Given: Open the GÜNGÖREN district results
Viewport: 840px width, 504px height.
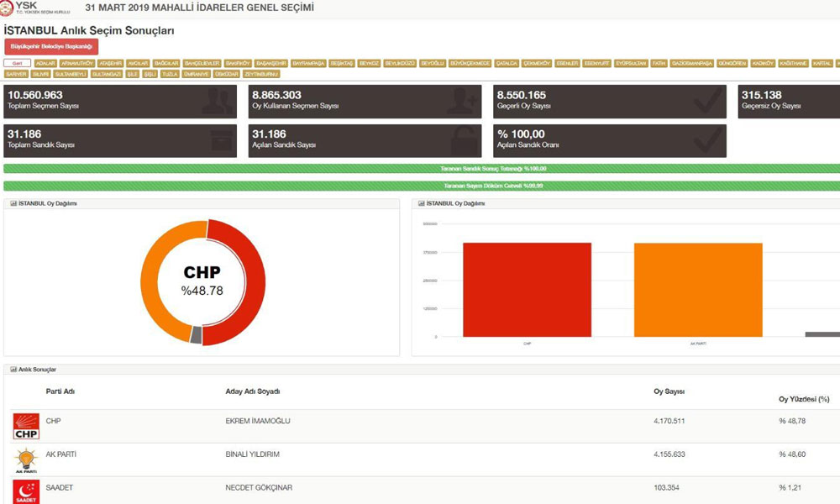Looking at the screenshot, I should (732, 63).
